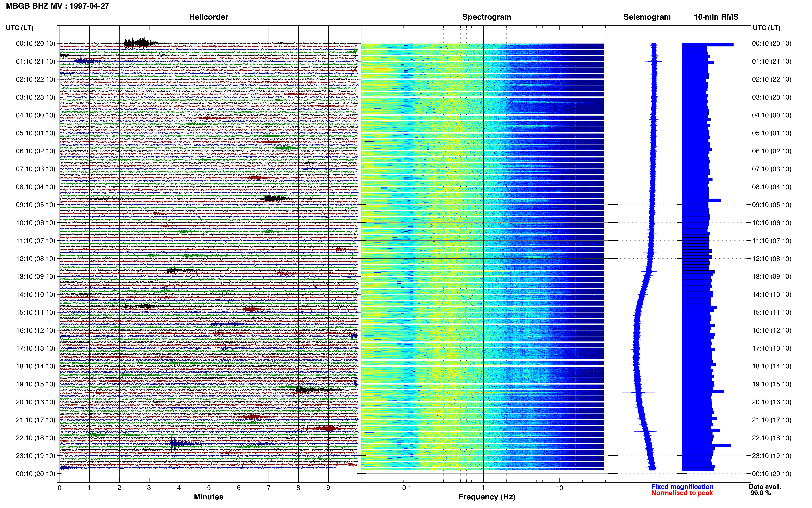Screen dimensions: 812x508
Task: Click the 'Helicorder' panel heading
Action: (209, 17)
